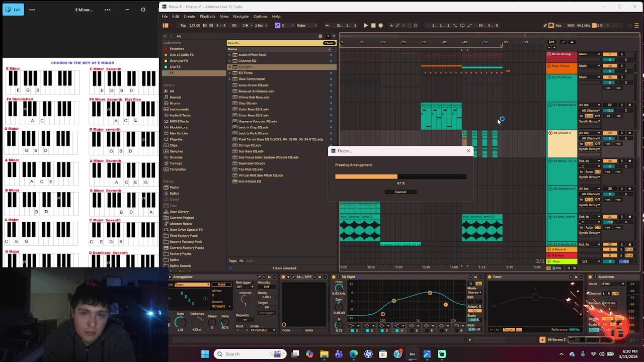Toggle EQ Eight band 1 activator
This screenshot has width=644, height=362.
pyautogui.click(x=352, y=330)
